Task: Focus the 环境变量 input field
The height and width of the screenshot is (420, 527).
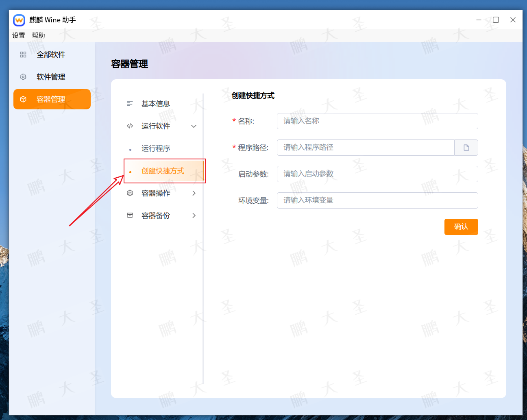Action: click(x=377, y=200)
